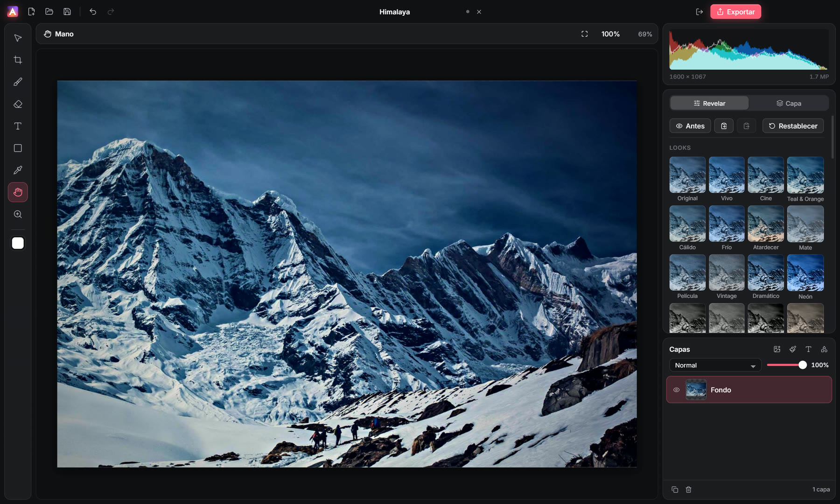Click the fit-to-screen icon

[x=584, y=34]
